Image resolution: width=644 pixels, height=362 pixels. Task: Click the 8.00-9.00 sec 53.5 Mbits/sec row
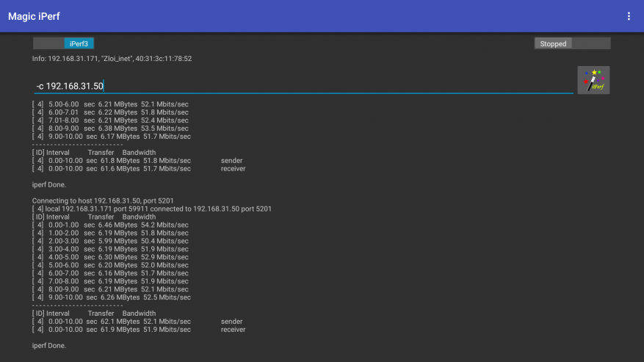110,128
